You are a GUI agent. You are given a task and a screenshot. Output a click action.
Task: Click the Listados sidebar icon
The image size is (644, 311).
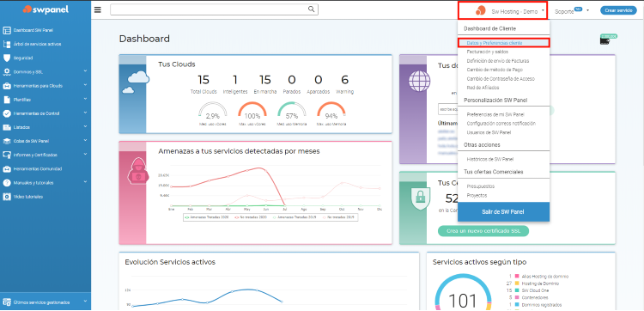pos(7,127)
